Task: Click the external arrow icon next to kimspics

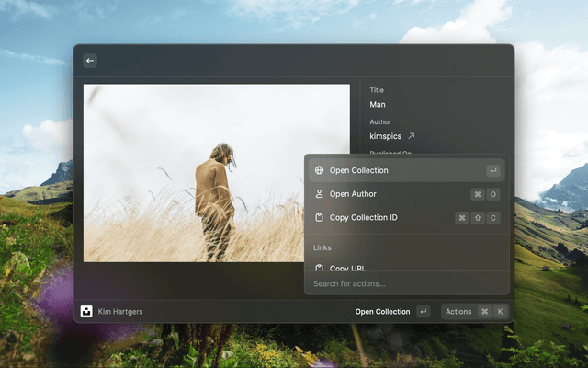Action: click(411, 136)
